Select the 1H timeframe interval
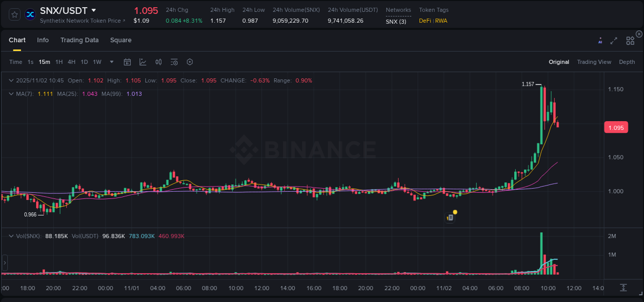 [x=60, y=62]
